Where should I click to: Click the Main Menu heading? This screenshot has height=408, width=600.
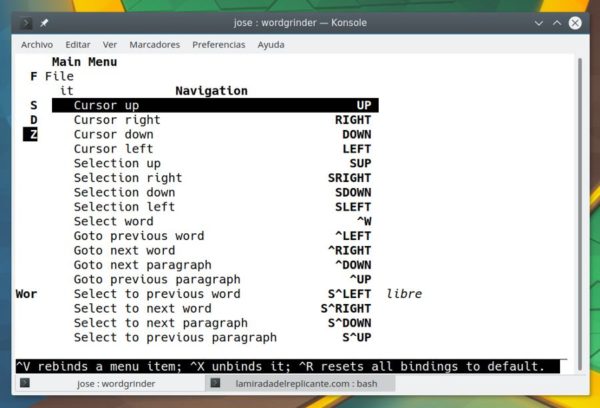coord(85,62)
